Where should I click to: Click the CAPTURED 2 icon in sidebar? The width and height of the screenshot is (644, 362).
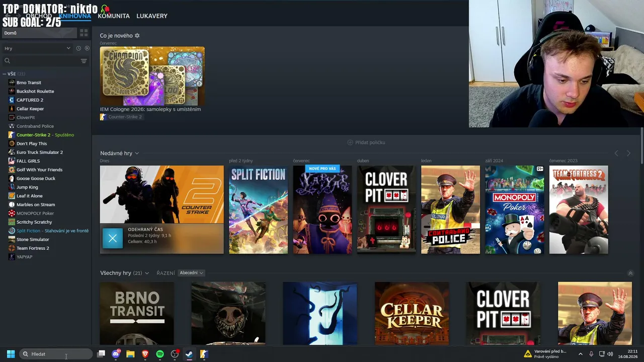click(x=12, y=100)
